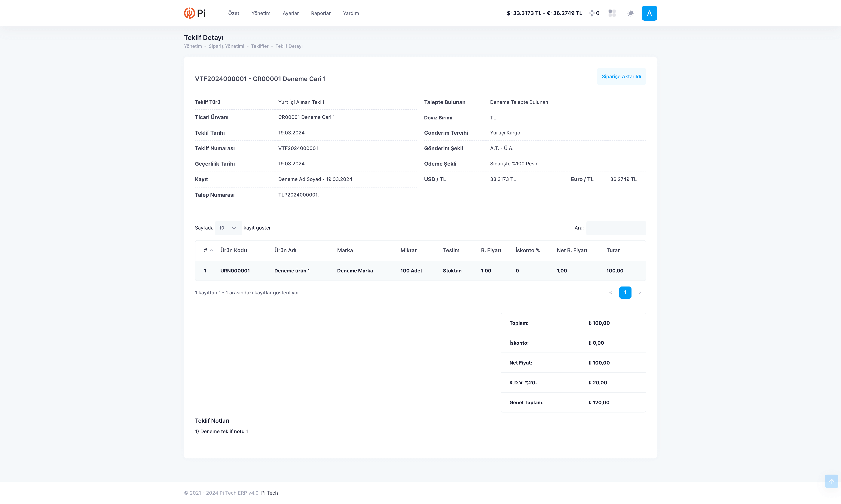Open Teklifler breadcrumb link
The width and height of the screenshot is (841, 504).
(x=259, y=46)
